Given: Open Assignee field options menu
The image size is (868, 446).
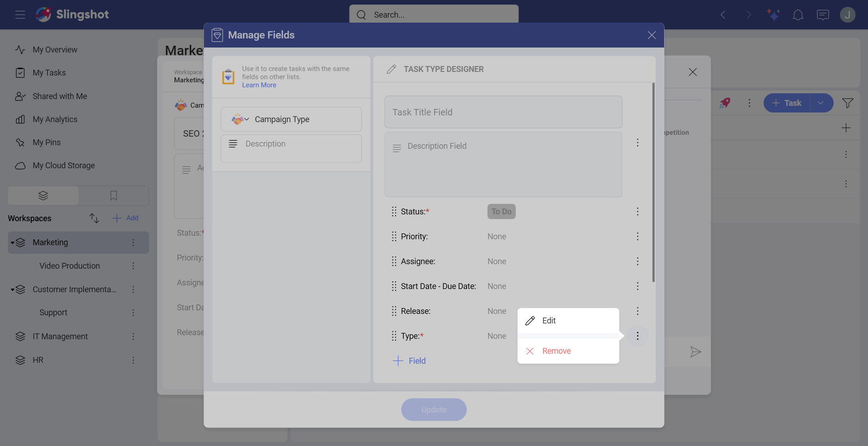Looking at the screenshot, I should pos(637,261).
